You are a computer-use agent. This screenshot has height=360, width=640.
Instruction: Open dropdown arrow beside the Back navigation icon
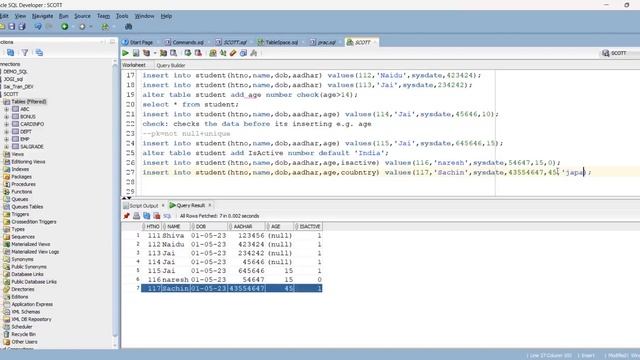[72, 27]
